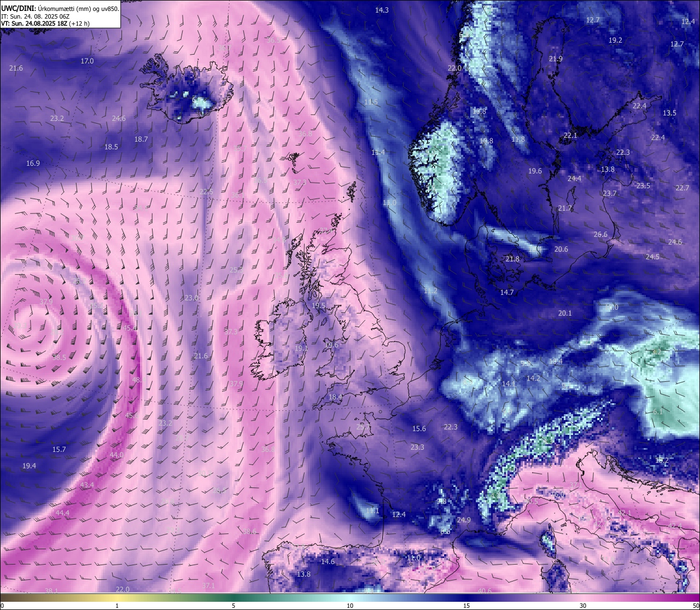Click the color scale label '50'
The height and width of the screenshot is (610, 700).
[696, 606]
